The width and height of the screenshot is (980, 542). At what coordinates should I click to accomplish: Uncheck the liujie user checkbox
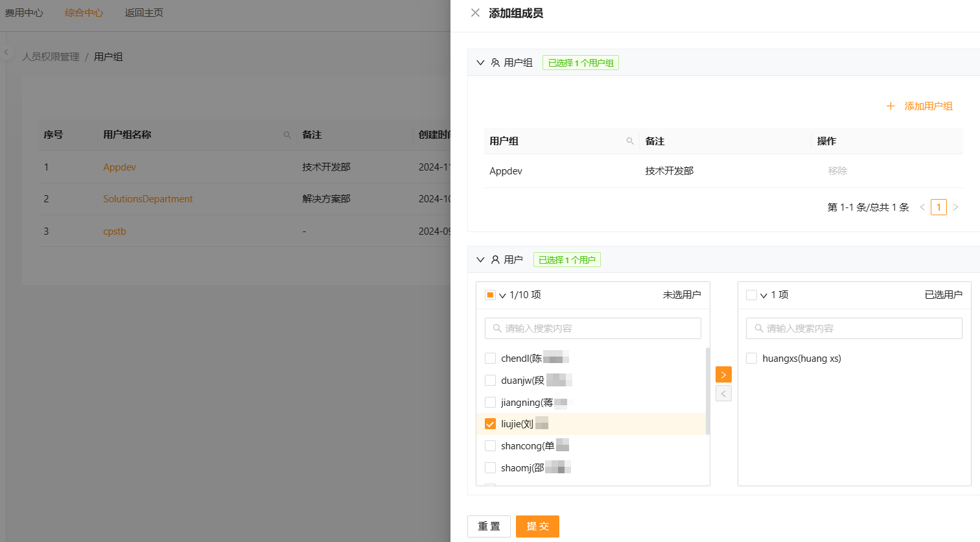coord(490,424)
